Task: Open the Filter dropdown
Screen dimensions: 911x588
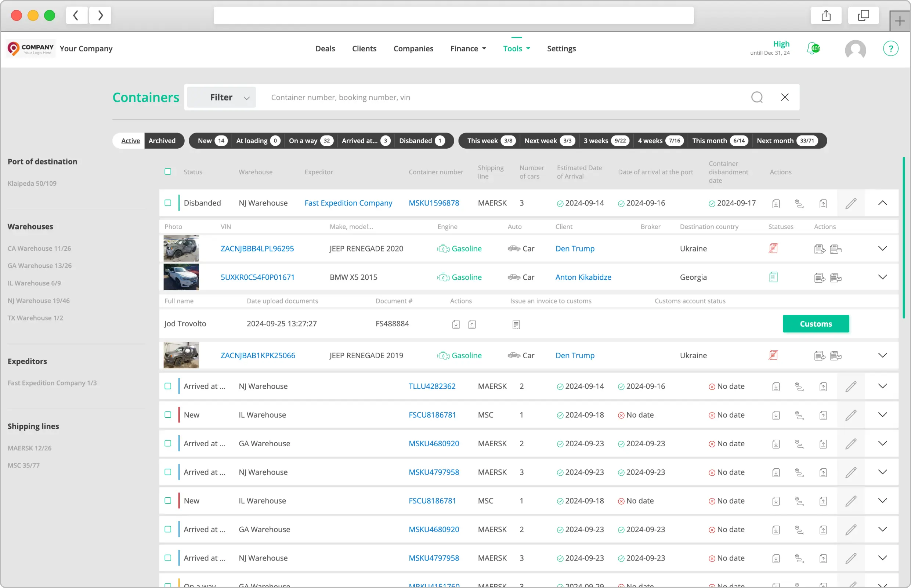Action: [221, 97]
